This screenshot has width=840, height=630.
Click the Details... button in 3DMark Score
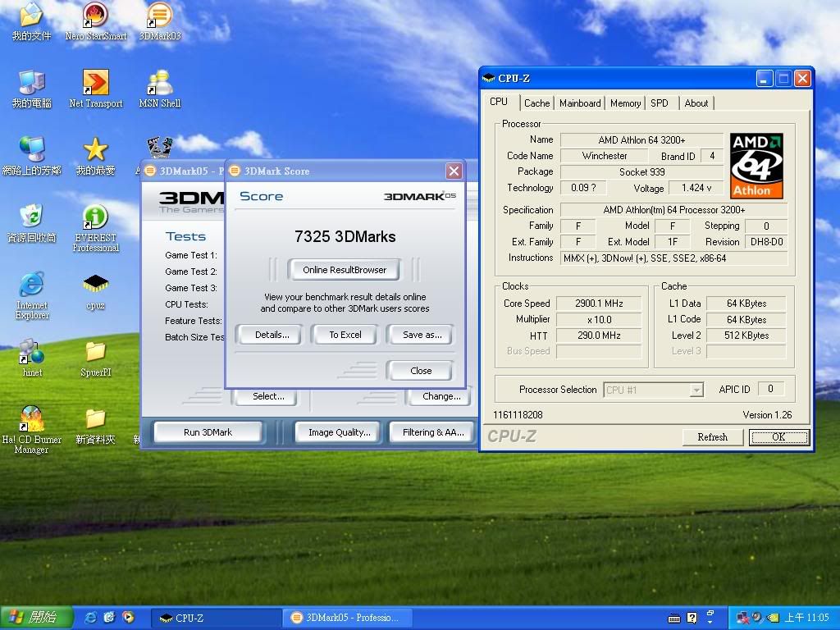(272, 335)
